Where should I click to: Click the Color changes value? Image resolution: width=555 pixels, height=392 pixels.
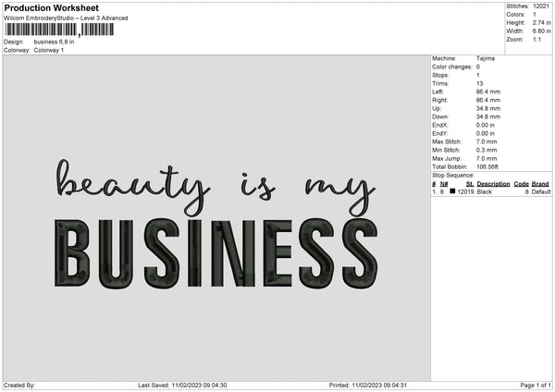pos(478,67)
